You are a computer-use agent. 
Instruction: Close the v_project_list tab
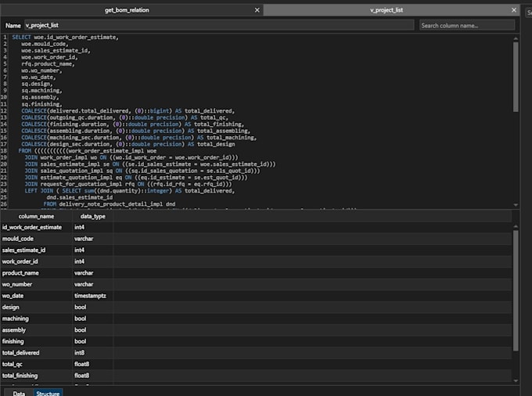(514, 10)
